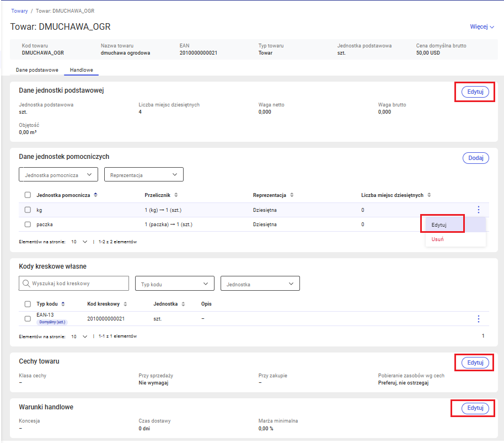Expand the Typ kodu filter dropdown
The width and height of the screenshot is (504, 443).
point(174,284)
